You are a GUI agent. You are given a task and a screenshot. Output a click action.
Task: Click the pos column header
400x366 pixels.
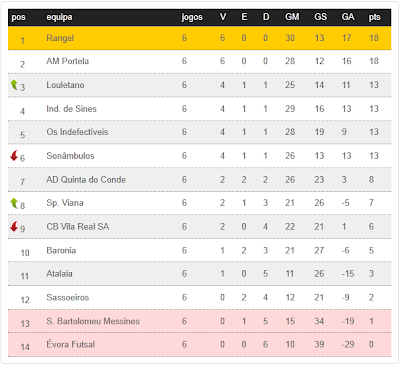18,17
